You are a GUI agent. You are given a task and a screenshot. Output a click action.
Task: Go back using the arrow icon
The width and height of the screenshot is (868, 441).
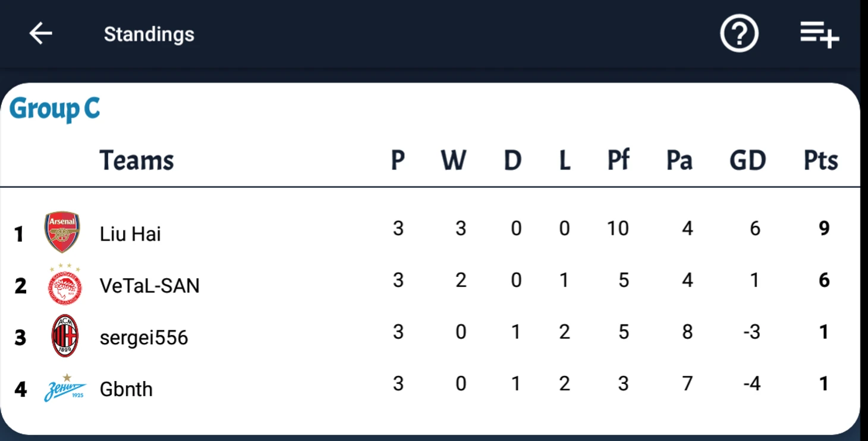(41, 34)
